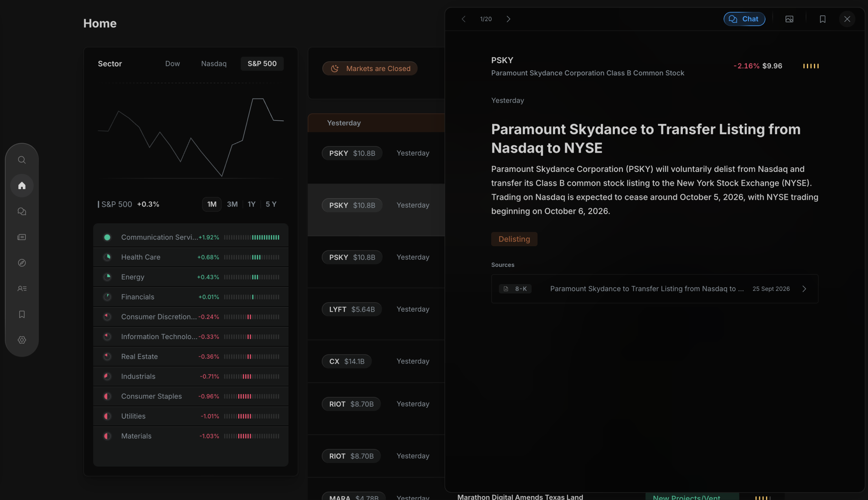Select the Consumer Staples sector row
Screen dimensions: 868x500
click(191, 396)
